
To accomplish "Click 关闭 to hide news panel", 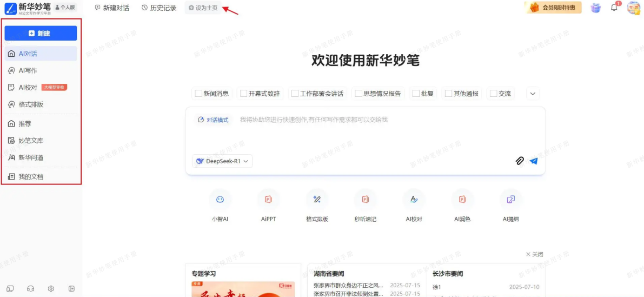I will (x=534, y=255).
